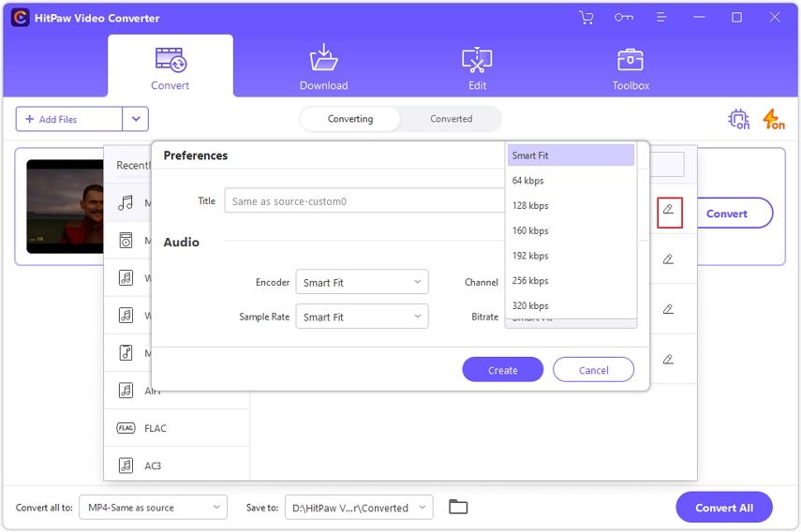Show the Converting list

[350, 119]
